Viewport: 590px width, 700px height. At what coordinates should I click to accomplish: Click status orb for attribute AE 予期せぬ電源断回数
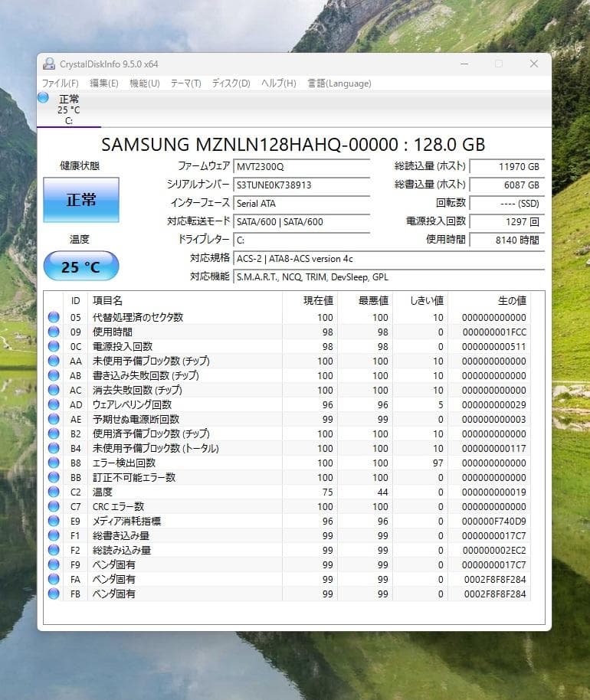(x=54, y=419)
